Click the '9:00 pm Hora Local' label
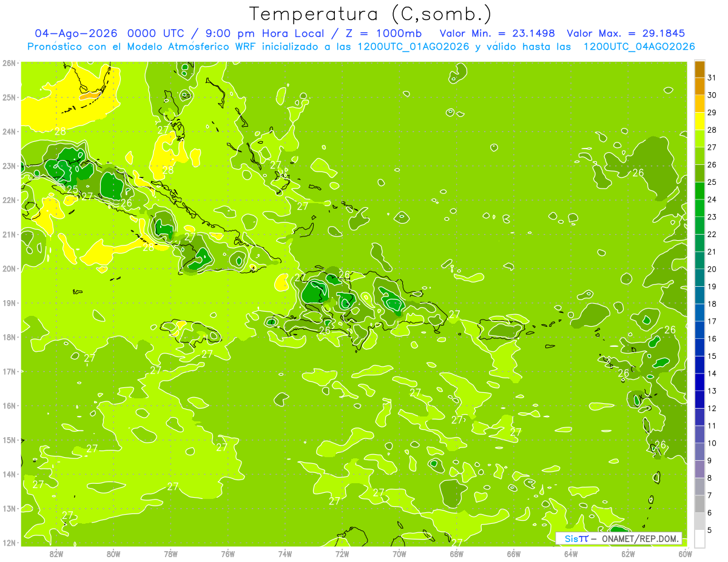 [x=265, y=33]
